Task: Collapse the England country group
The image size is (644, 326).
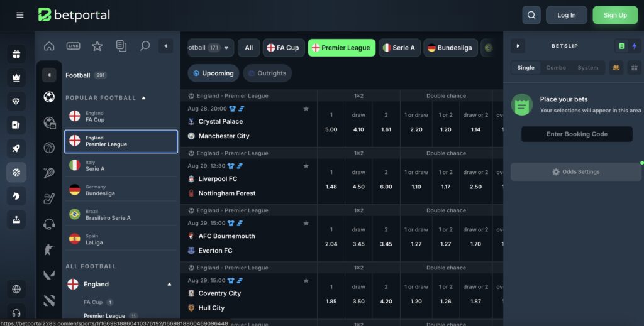Action: tap(169, 284)
